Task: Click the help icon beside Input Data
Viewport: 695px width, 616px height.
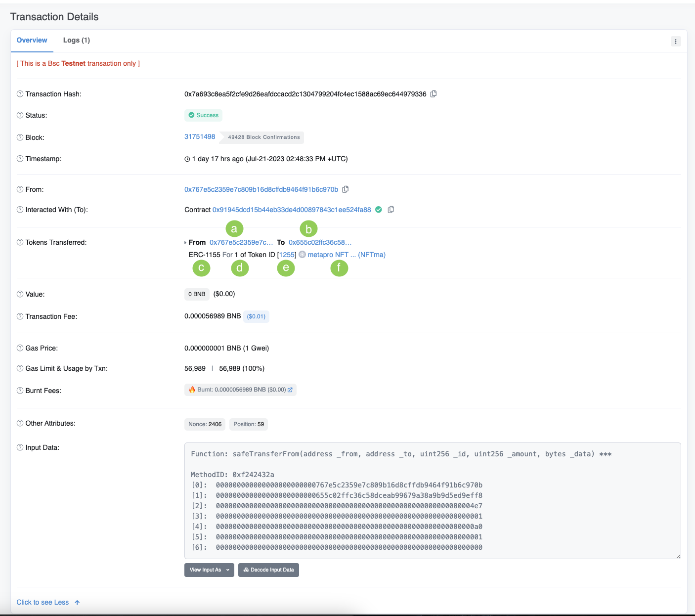Action: pos(20,447)
